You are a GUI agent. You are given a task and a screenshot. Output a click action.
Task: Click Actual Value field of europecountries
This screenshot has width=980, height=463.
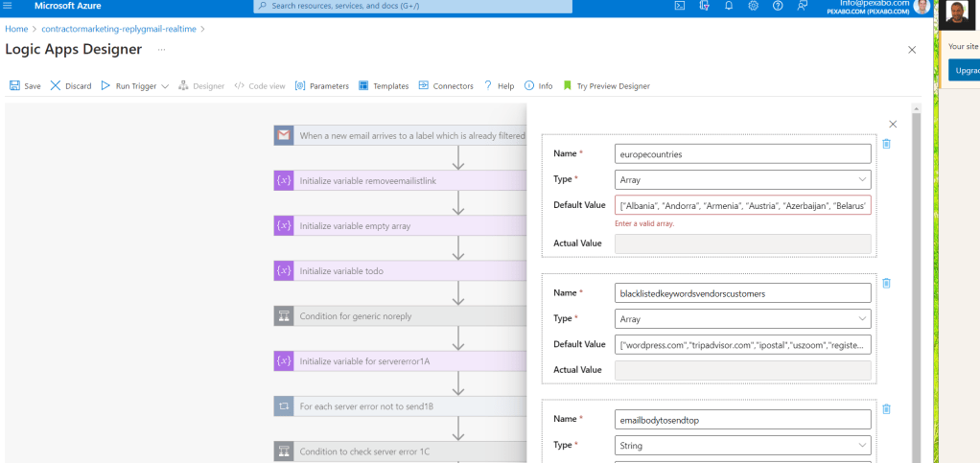pyautogui.click(x=742, y=243)
